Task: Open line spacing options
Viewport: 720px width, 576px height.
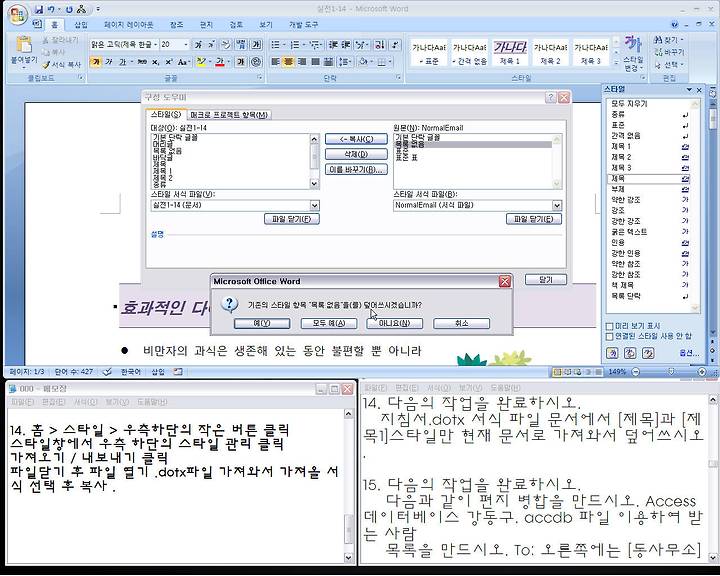Action: coord(344,62)
